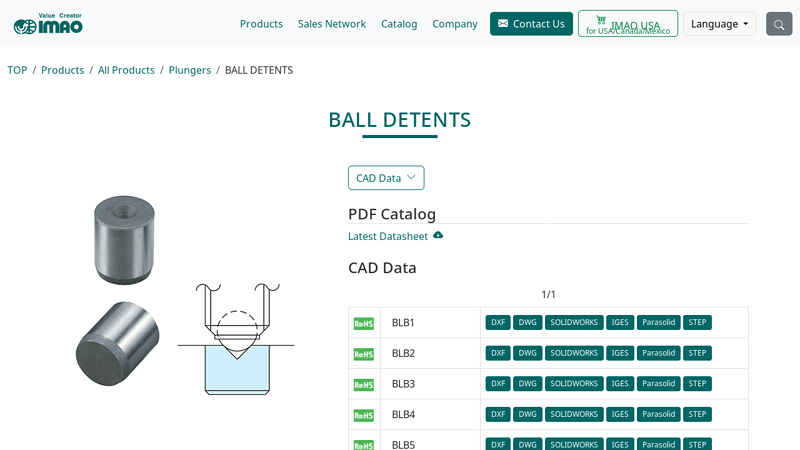Download Parasolid for BLB1
800x450 pixels.
click(x=659, y=322)
